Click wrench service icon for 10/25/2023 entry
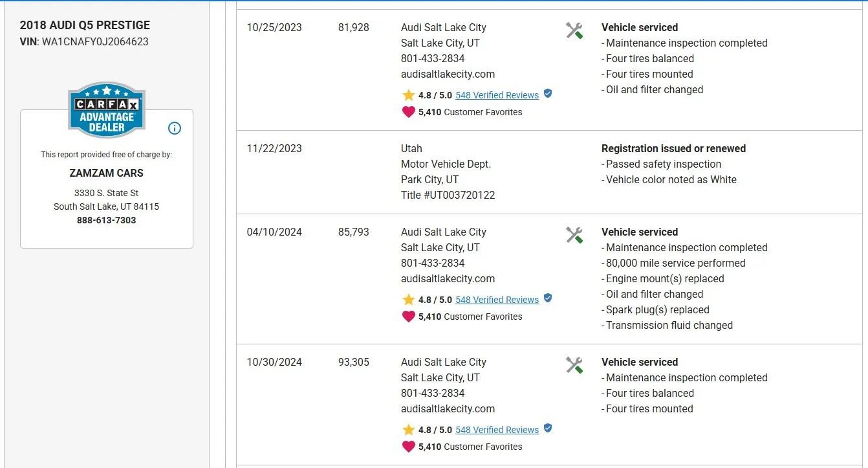This screenshot has width=868, height=468. [x=574, y=30]
